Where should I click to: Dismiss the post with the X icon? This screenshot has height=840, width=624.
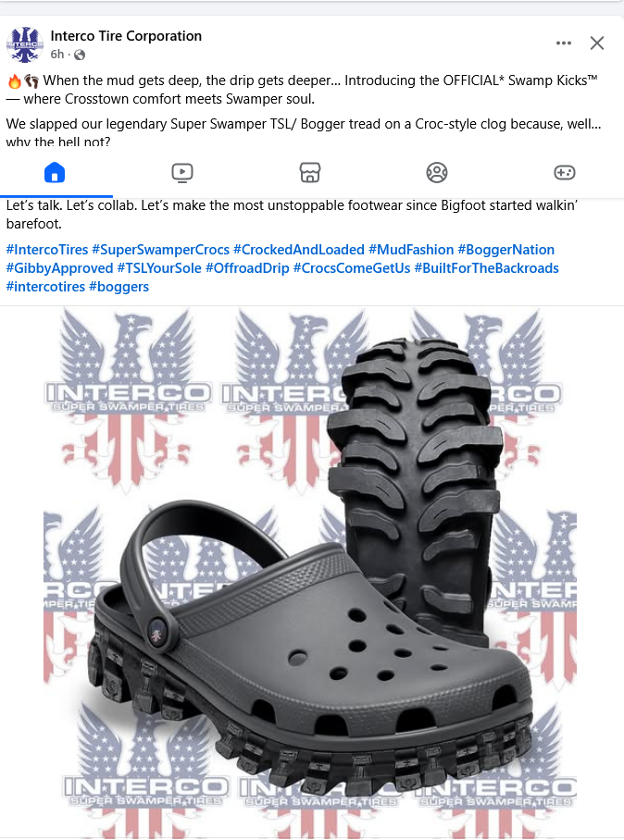click(597, 43)
